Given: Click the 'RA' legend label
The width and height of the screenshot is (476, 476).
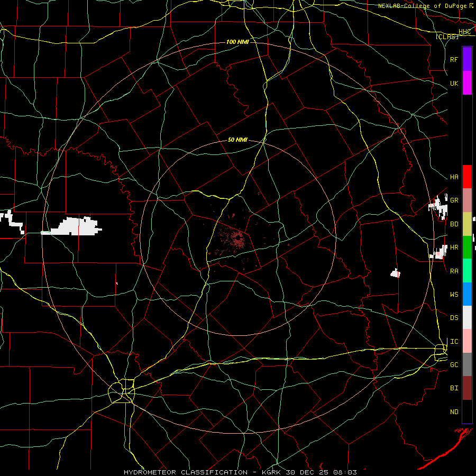Looking at the screenshot, I should click(x=454, y=271).
